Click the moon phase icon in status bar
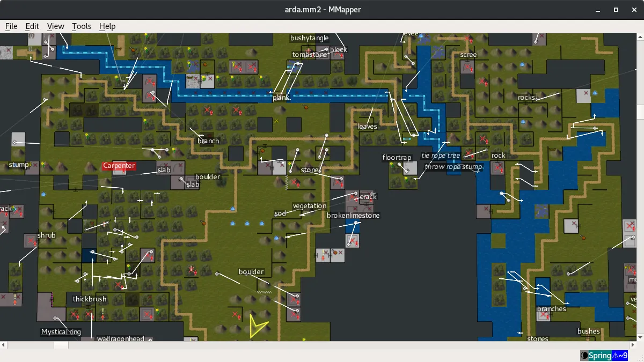Image resolution: width=644 pixels, height=362 pixels. (x=584, y=356)
